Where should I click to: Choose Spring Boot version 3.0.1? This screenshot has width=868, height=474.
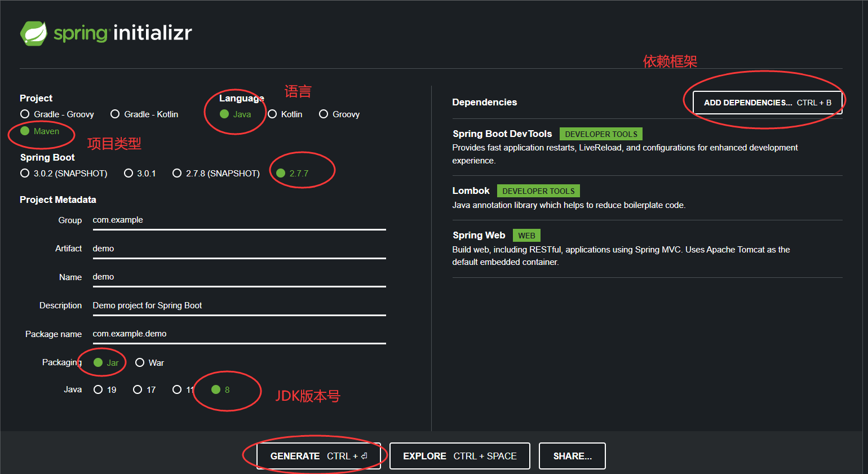(140, 174)
